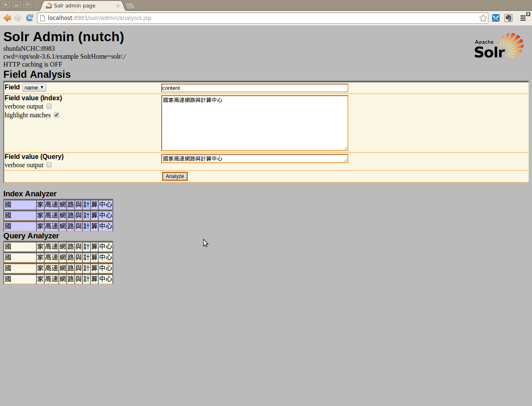Click 中心 in third Index Analyzer row
The width and height of the screenshot is (532, 406).
coord(106,226)
